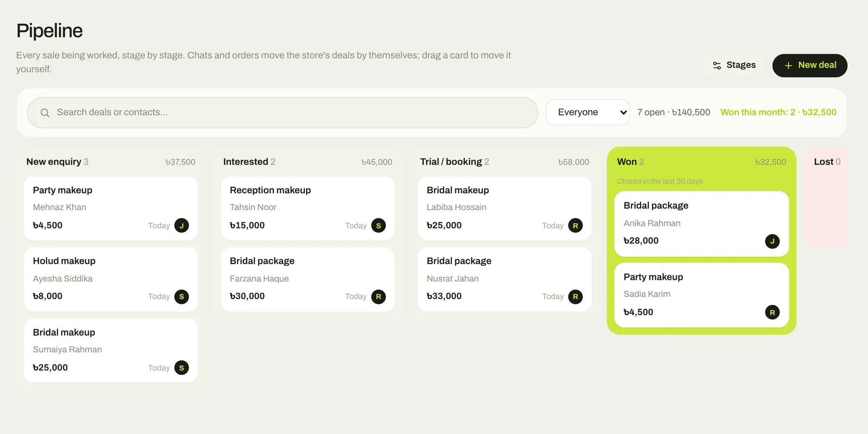Open Labiba Hossain's Bridal makeup deal title
Image resolution: width=868 pixels, height=434 pixels.
(x=458, y=190)
